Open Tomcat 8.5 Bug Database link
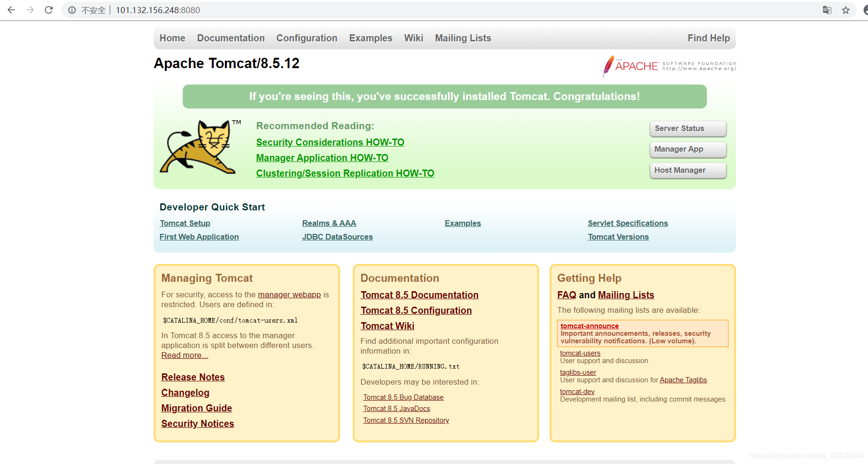868x464 pixels. (403, 397)
